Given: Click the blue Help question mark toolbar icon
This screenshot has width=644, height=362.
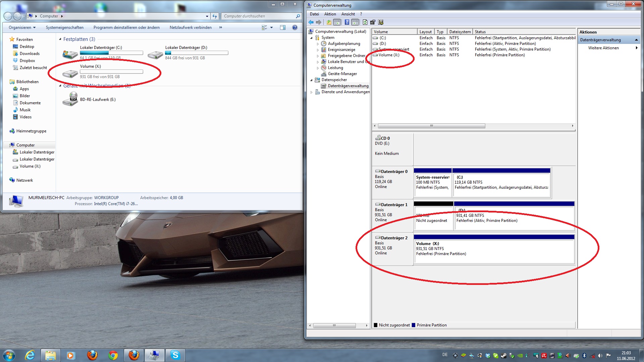Looking at the screenshot, I should click(347, 22).
